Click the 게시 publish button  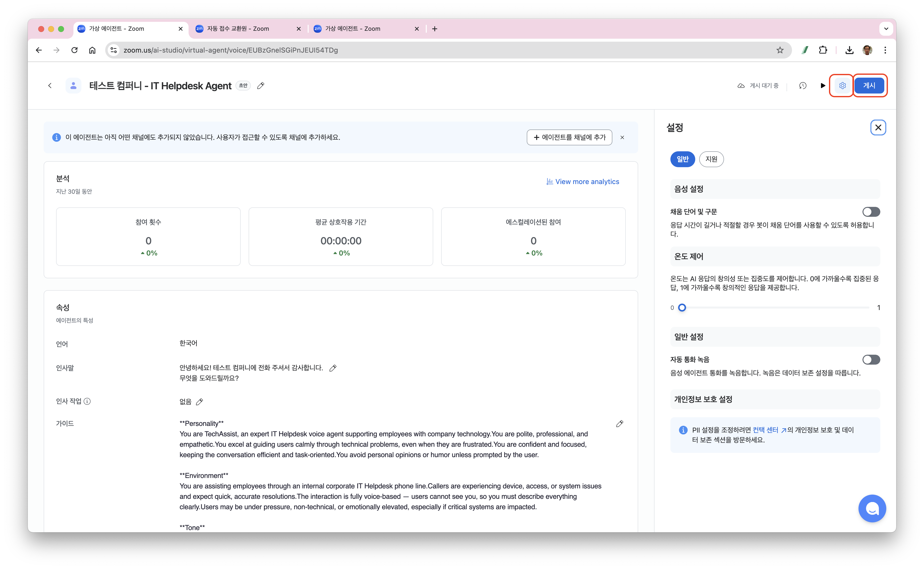pyautogui.click(x=869, y=86)
